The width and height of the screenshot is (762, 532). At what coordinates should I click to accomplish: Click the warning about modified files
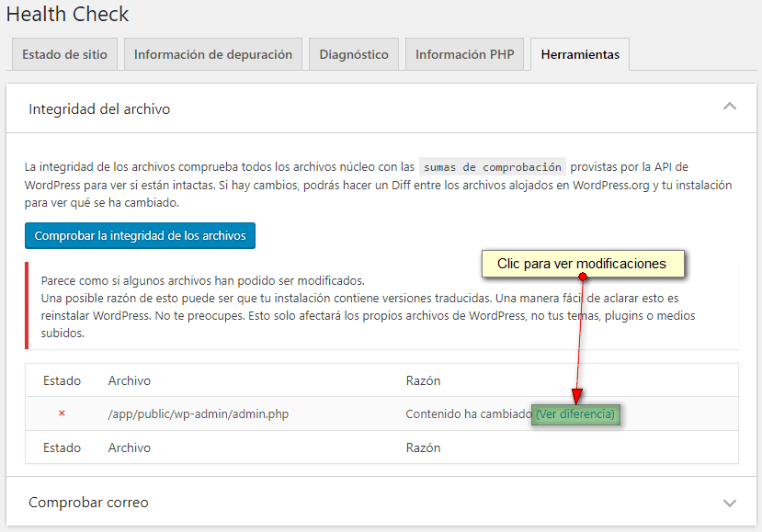[382, 307]
